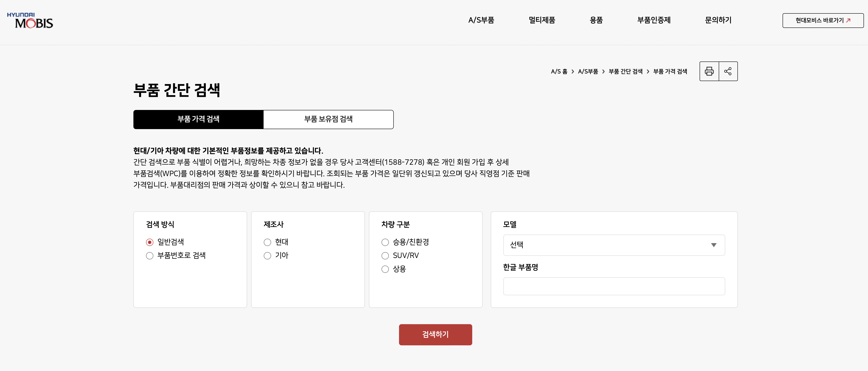This screenshot has height=371, width=868.
Task: Choose 기아 as the manufacturer
Action: (x=268, y=256)
